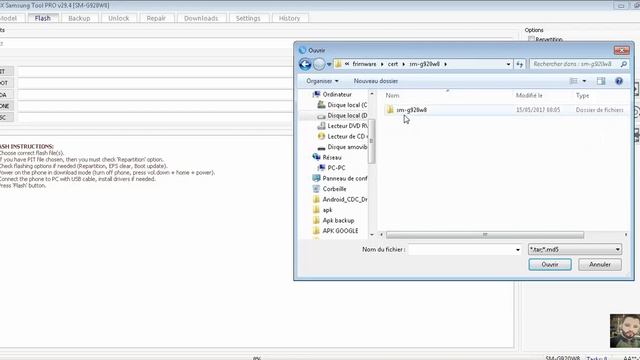Screen dimensions: 640x360
Task: Switch to the Settings tab
Action: pyautogui.click(x=248, y=18)
